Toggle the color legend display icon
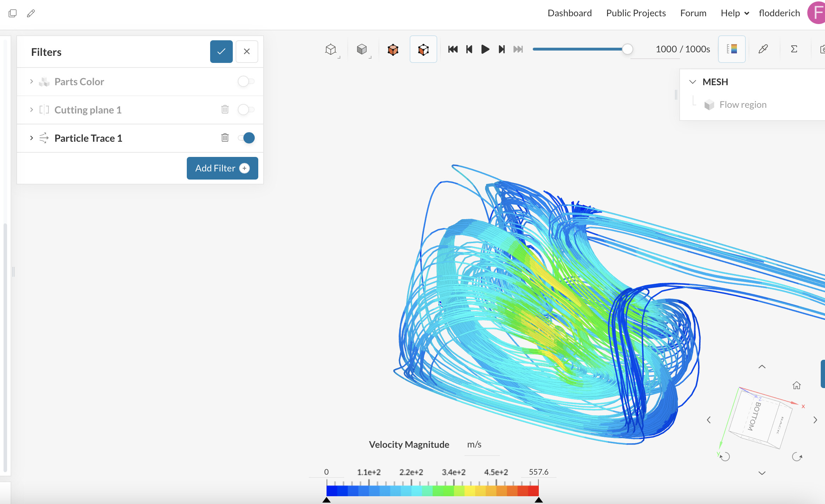 (732, 49)
